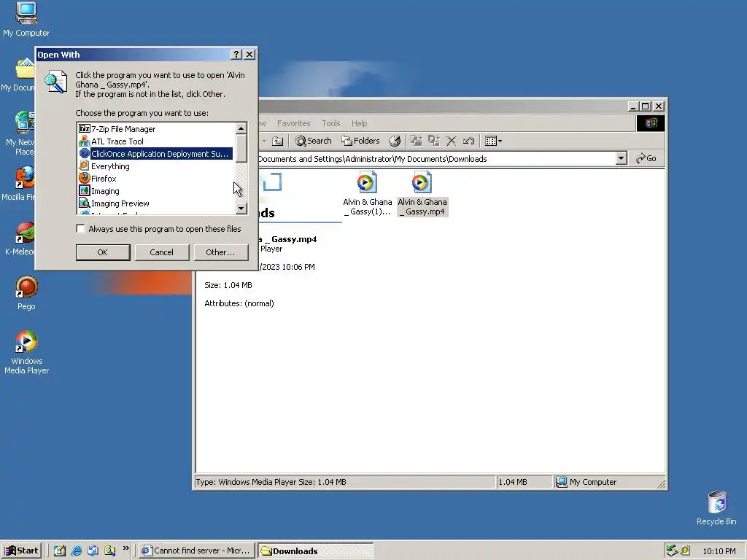Click Show Desktop quick launch icon
Screen dimensions: 747x560
[60, 551]
